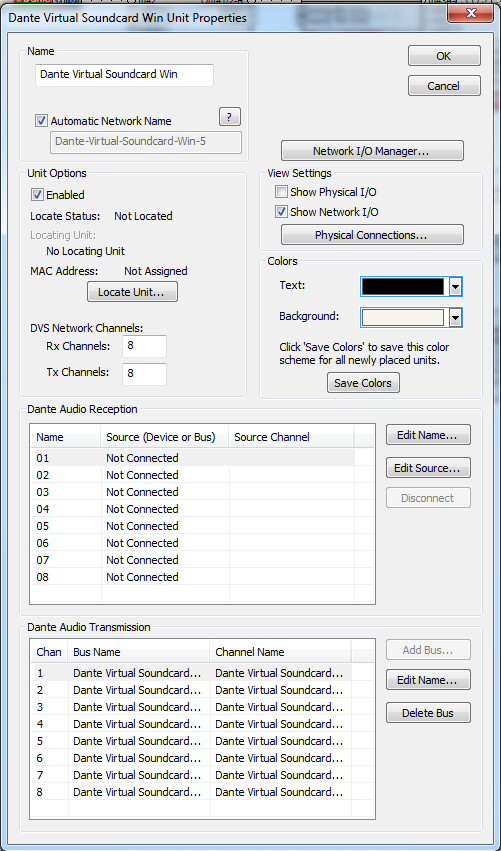
Task: Click the Rx Channels input field
Action: (x=144, y=346)
